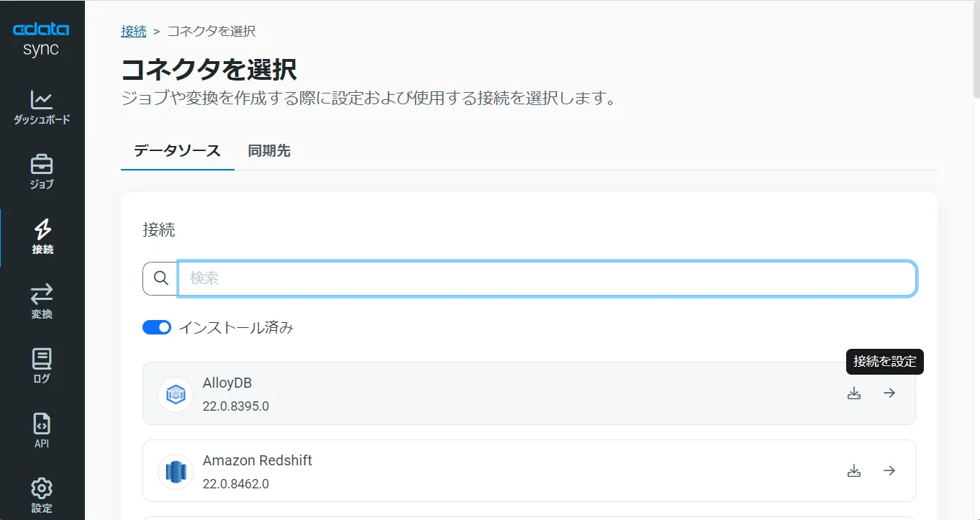Open the 接続 breadcrumb link
This screenshot has width=980, height=520.
click(134, 31)
